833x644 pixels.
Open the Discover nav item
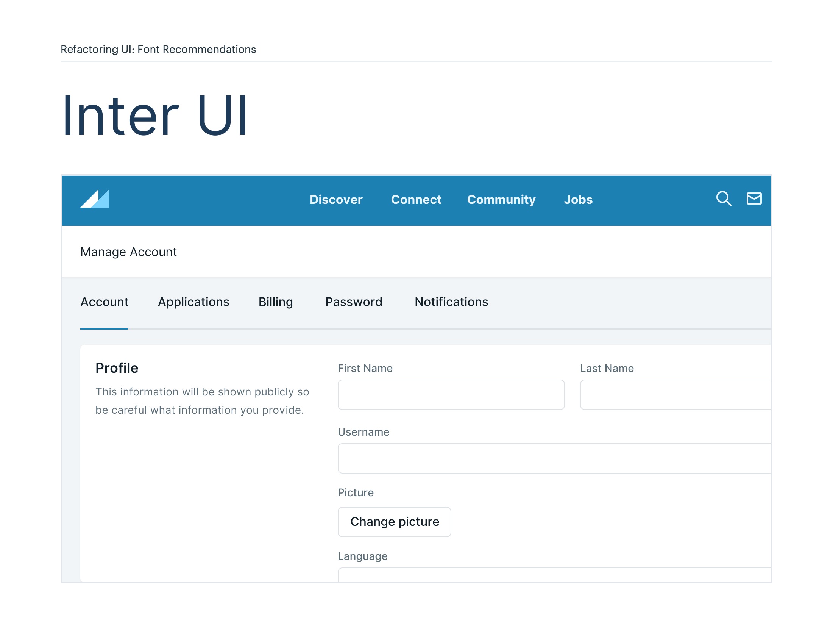(x=335, y=200)
